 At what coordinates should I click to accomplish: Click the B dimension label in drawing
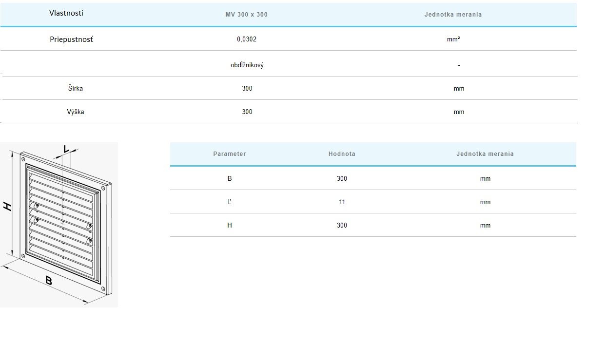coord(49,280)
